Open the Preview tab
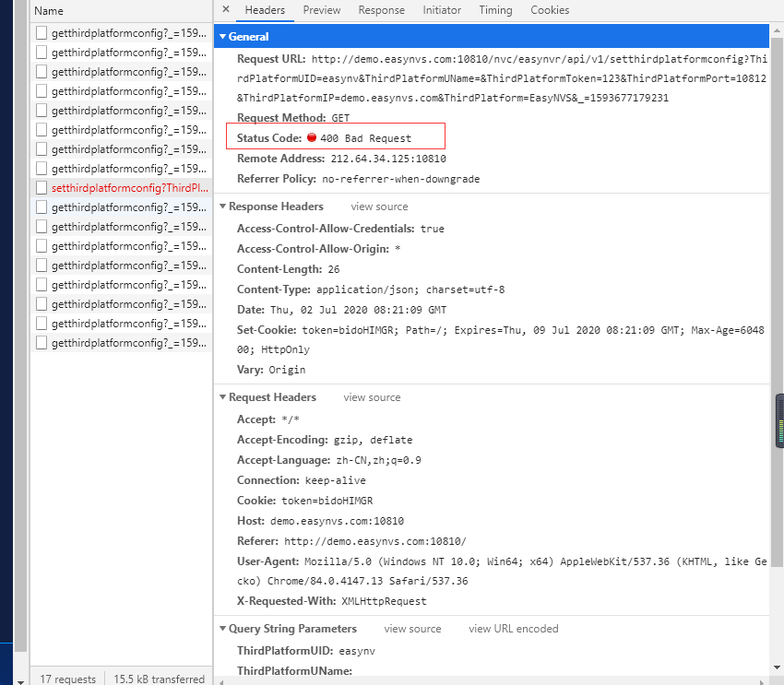This screenshot has height=685, width=784. point(322,10)
